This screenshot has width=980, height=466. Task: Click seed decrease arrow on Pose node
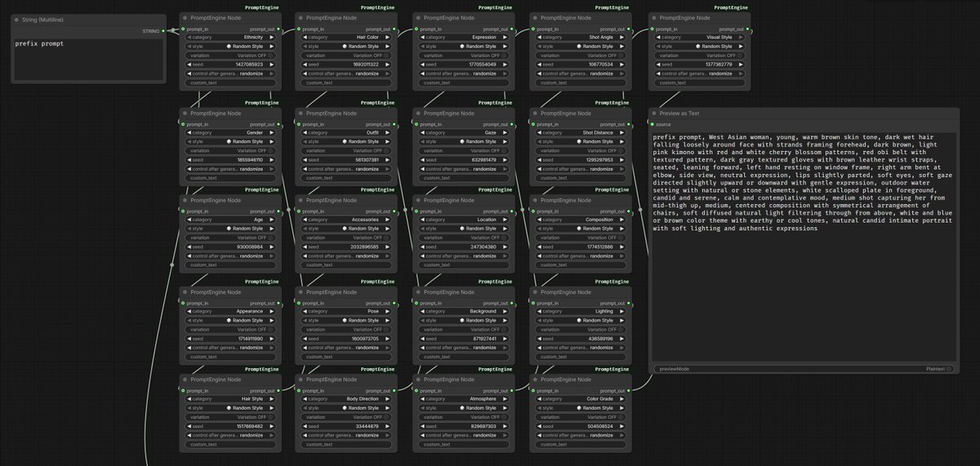[x=305, y=339]
